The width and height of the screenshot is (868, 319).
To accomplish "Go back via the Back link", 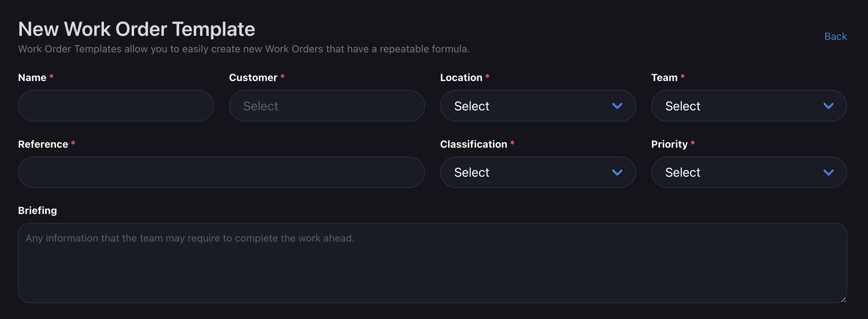I will 835,36.
